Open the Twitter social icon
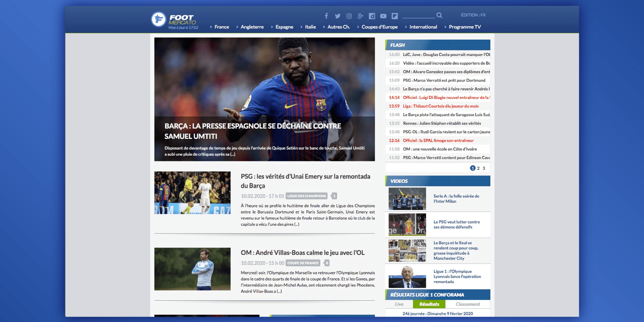The width and height of the screenshot is (644, 322). coord(338,16)
